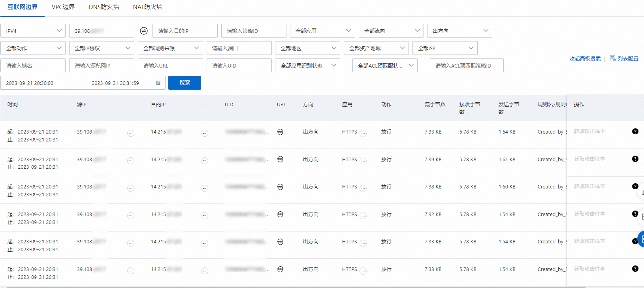The width and height of the screenshot is (644, 288).
Task: Open the 列表配置 list configuration link
Action: 628,58
